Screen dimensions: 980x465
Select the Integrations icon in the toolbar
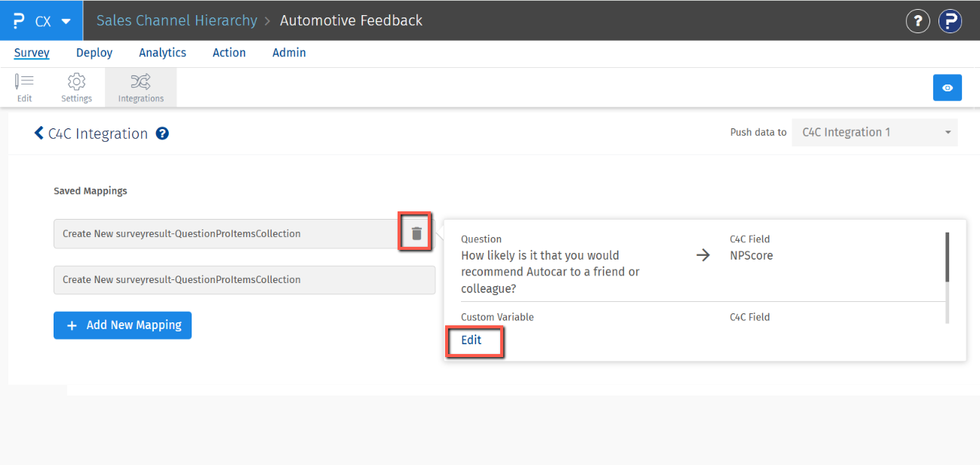(x=140, y=87)
